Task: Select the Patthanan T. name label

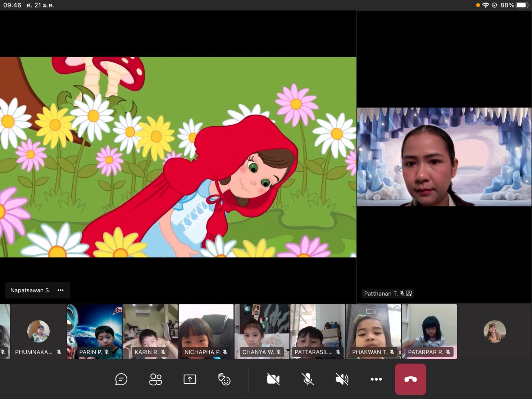Action: click(x=381, y=294)
